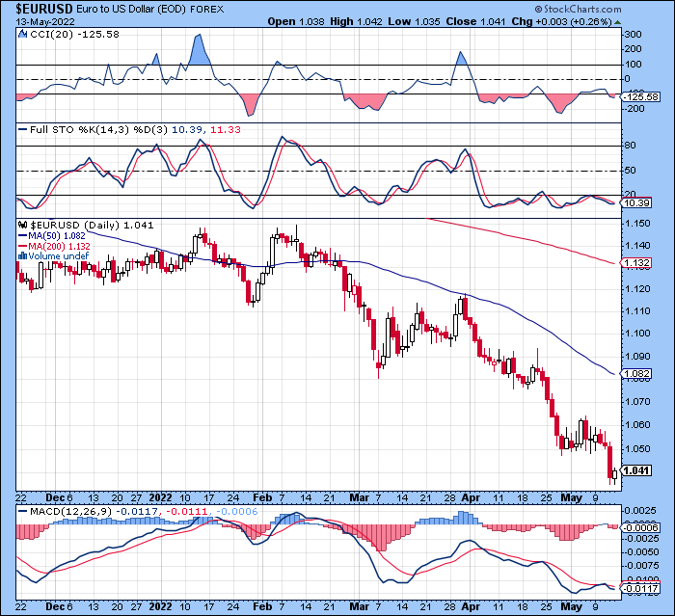Click the MACD(12,26,9) legend label
The width and height of the screenshot is (675, 616).
click(x=71, y=511)
